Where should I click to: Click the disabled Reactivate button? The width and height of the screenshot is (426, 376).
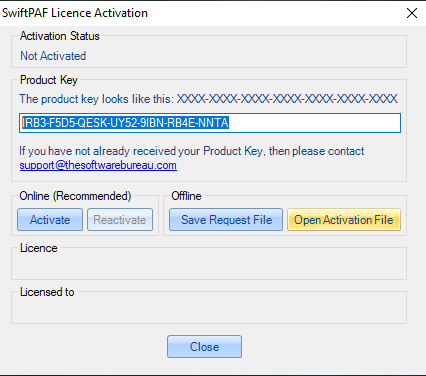coord(120,220)
